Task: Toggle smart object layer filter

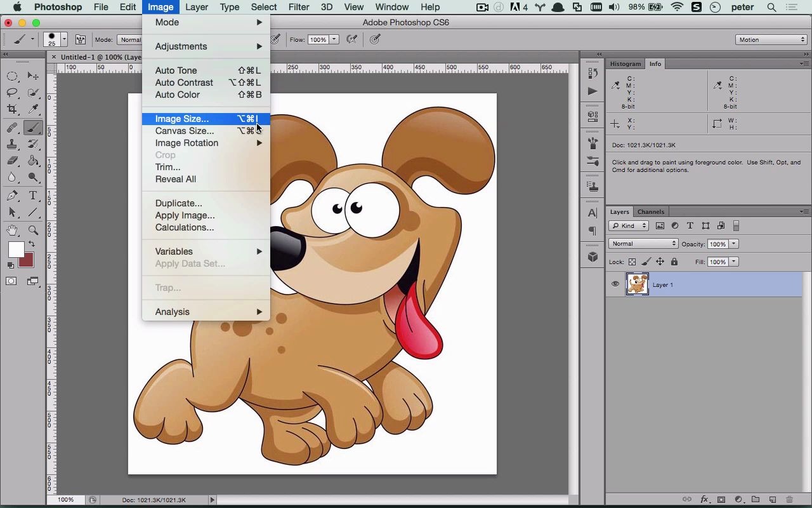Action: (721, 226)
